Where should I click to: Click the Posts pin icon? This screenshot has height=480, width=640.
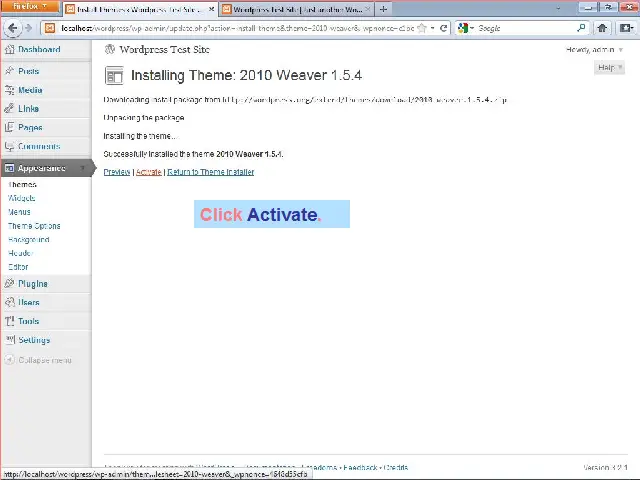click(x=9, y=71)
